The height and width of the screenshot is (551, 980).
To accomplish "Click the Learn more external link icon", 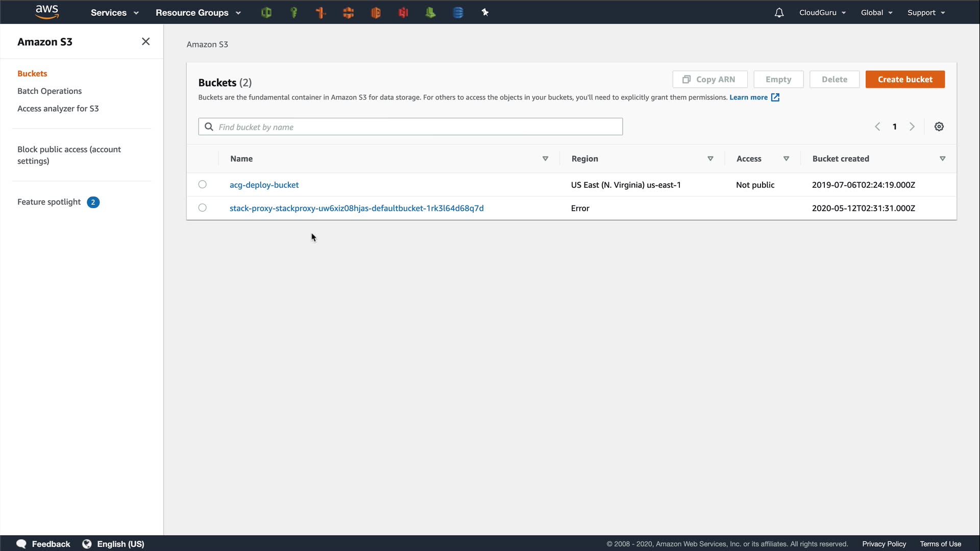I will [x=775, y=97].
